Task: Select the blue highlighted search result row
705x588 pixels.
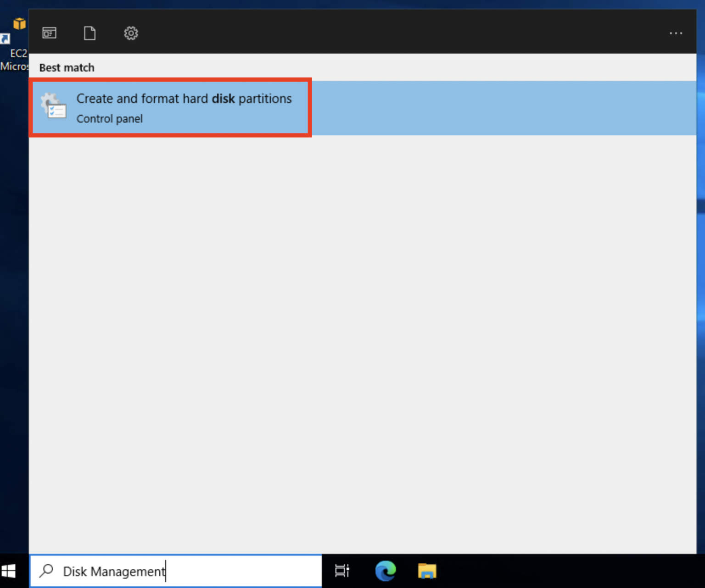Action: click(x=459, y=107)
